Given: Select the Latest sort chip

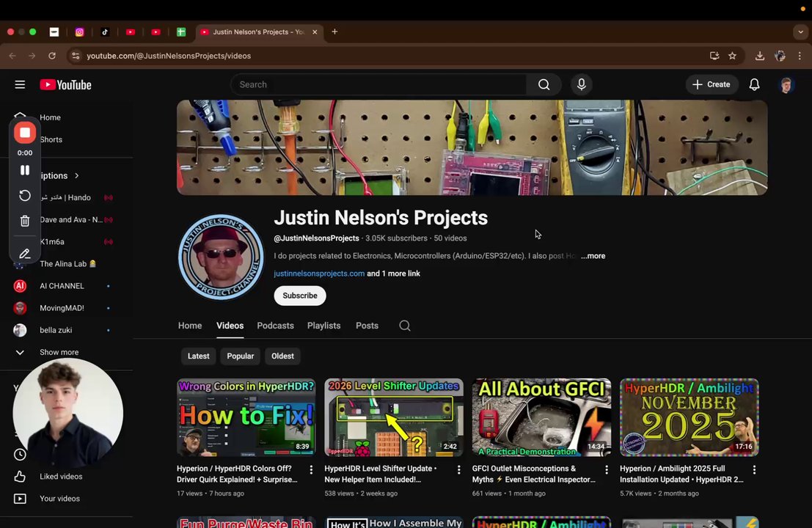Looking at the screenshot, I should pyautogui.click(x=198, y=356).
